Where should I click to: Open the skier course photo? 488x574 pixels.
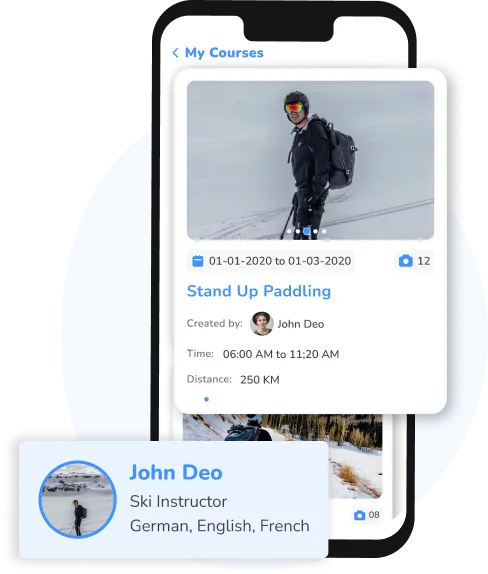click(310, 160)
